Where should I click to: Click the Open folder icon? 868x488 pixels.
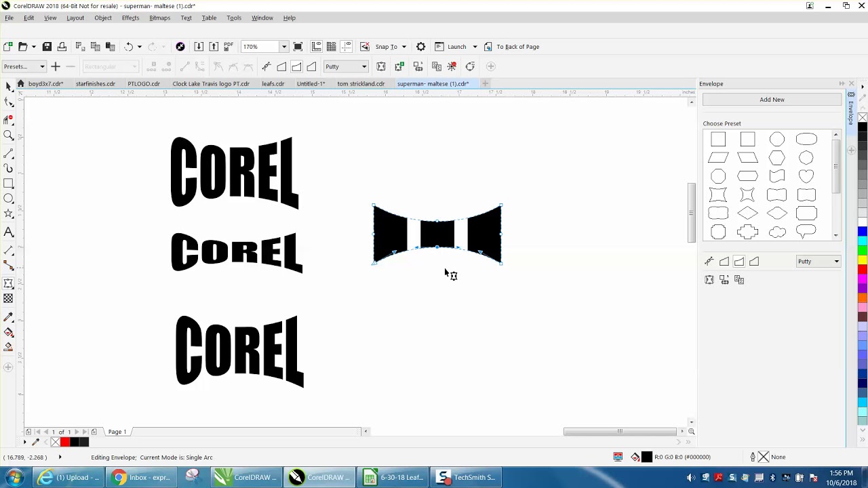pyautogui.click(x=22, y=47)
